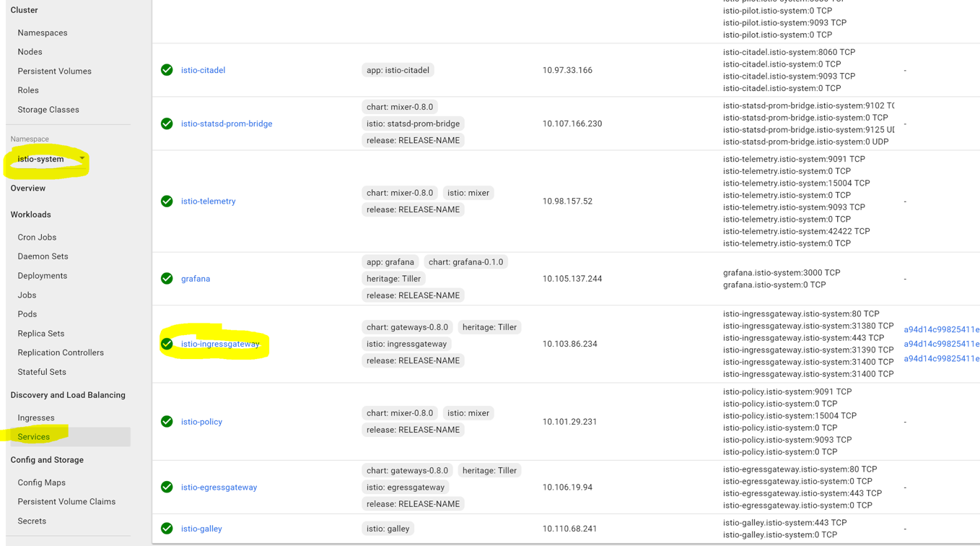
Task: Open Deployments under Workloads
Action: click(43, 276)
